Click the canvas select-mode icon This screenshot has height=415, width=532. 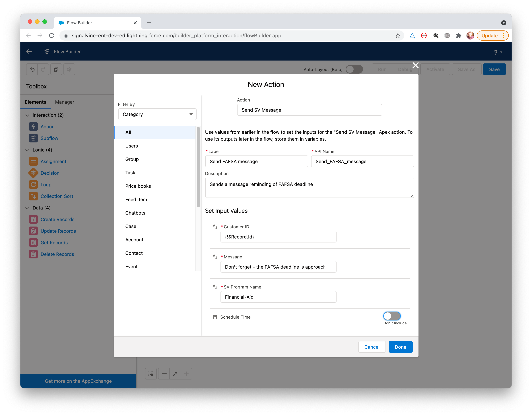(x=151, y=374)
